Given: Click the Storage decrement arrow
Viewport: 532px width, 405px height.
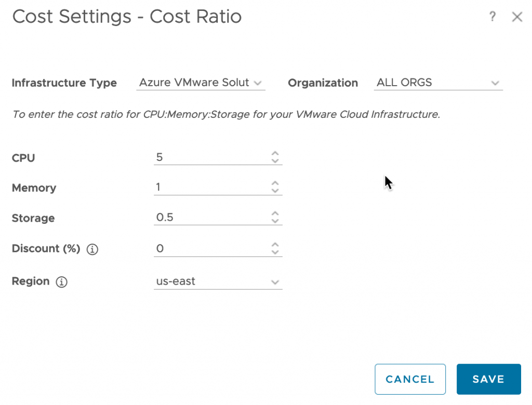Looking at the screenshot, I should point(275,220).
